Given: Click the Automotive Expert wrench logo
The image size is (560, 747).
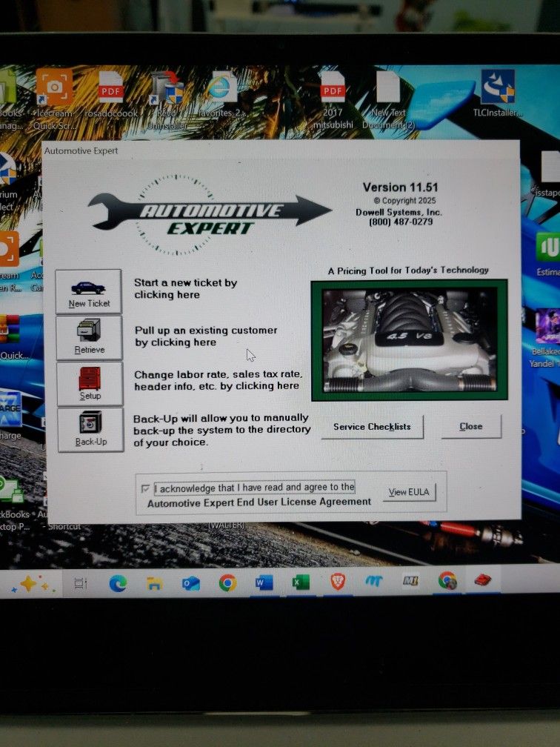Looking at the screenshot, I should click(x=209, y=216).
